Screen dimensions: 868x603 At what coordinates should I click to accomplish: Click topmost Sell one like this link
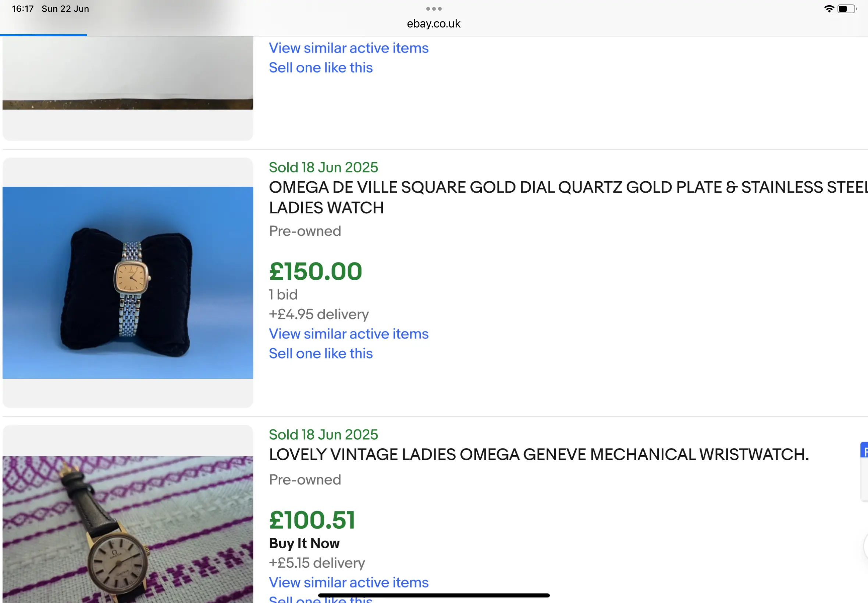tap(320, 68)
